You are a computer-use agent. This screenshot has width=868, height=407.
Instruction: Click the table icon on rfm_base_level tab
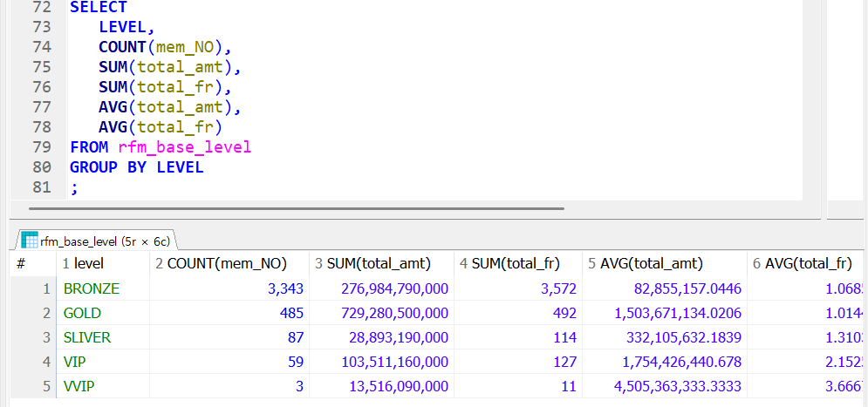tap(30, 240)
